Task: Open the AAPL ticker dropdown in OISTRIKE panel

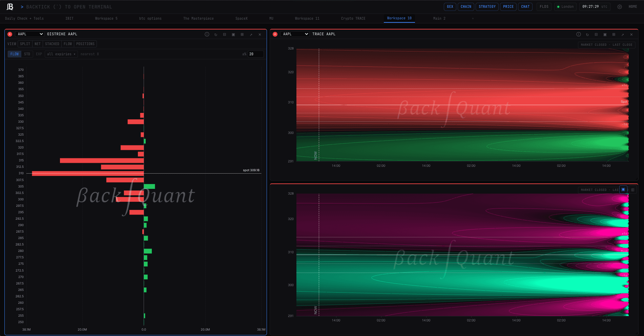Action: 30,34
